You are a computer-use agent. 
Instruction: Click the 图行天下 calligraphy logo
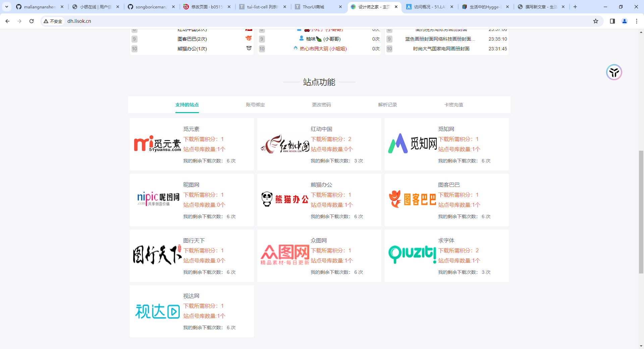click(x=157, y=255)
